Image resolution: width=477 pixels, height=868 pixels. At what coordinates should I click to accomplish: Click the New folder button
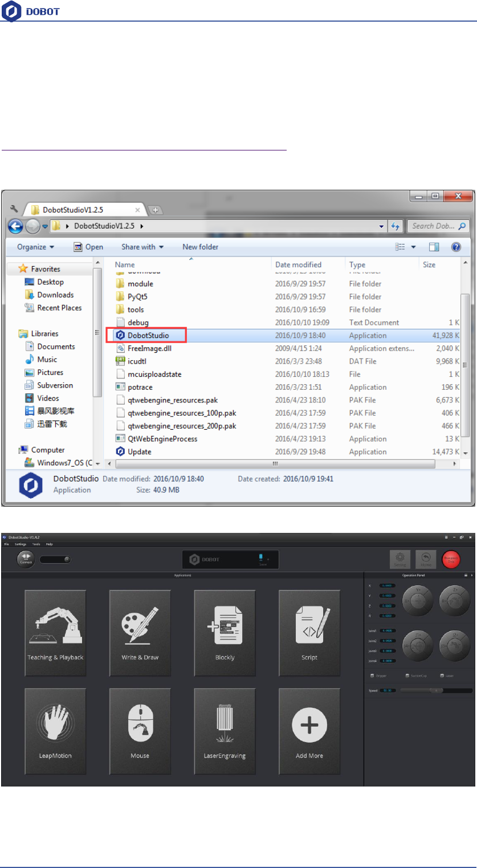(x=200, y=247)
